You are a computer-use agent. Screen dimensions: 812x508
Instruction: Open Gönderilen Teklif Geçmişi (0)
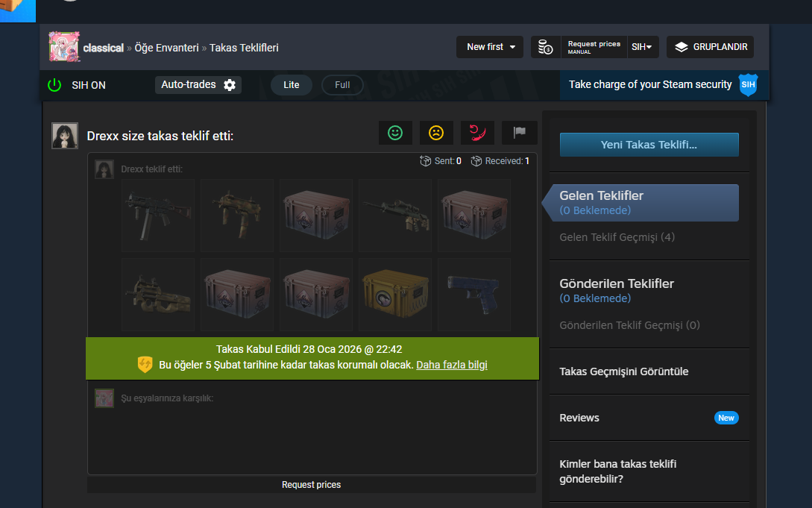pos(629,326)
